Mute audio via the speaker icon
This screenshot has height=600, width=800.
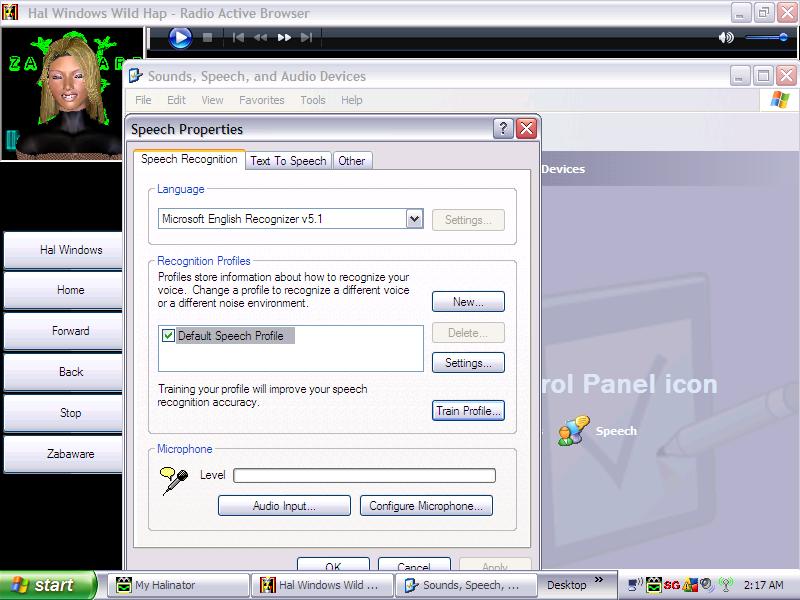[x=726, y=37]
